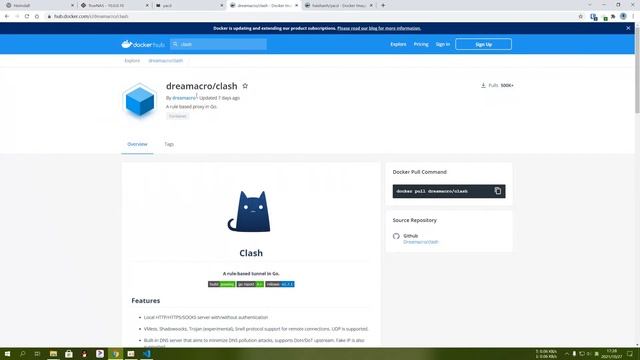The width and height of the screenshot is (640, 360).
Task: Click the go report badge
Action: click(x=250, y=284)
